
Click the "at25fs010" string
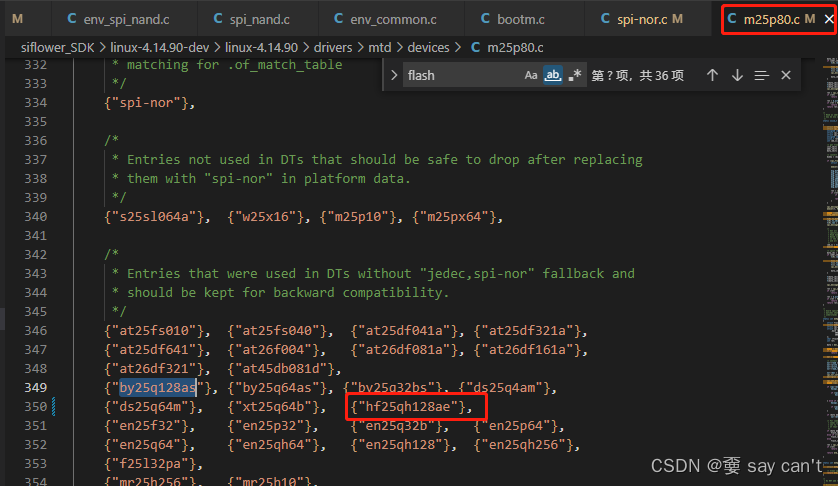click(x=154, y=330)
